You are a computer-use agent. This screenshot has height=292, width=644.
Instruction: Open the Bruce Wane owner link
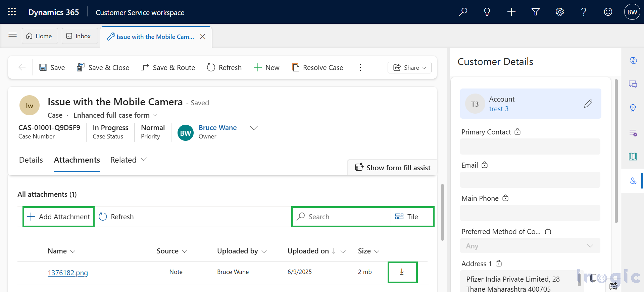pos(217,128)
